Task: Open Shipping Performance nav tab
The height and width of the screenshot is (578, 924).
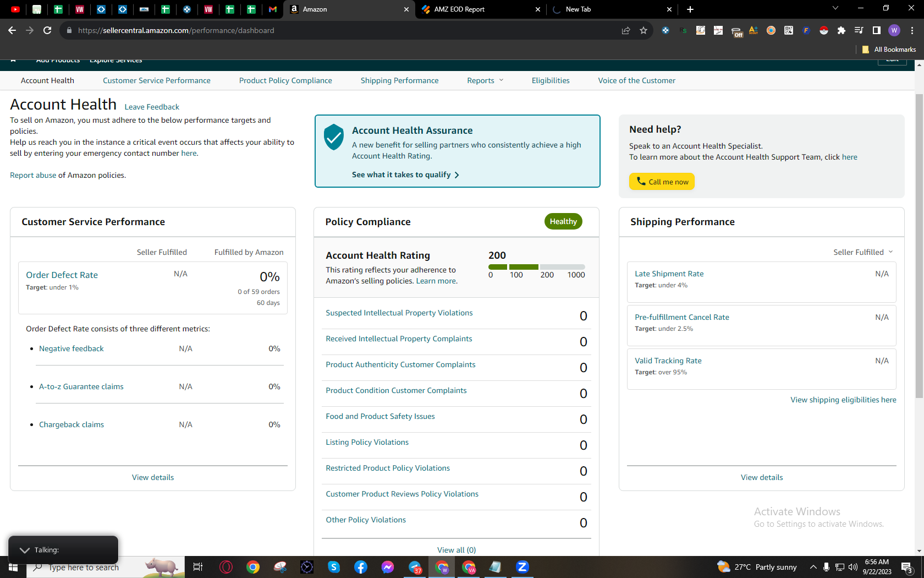Action: [x=400, y=80]
